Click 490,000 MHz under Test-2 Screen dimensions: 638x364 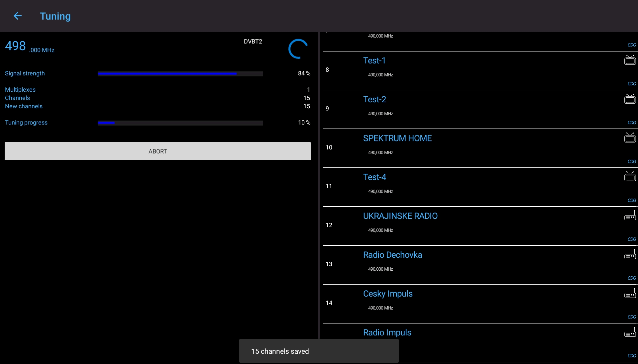click(x=380, y=114)
